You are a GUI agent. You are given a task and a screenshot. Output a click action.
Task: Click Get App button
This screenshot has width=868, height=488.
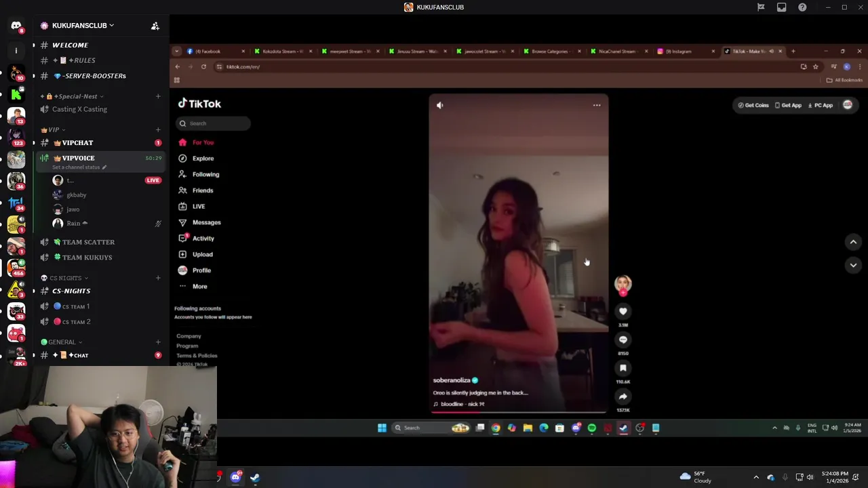[788, 105]
